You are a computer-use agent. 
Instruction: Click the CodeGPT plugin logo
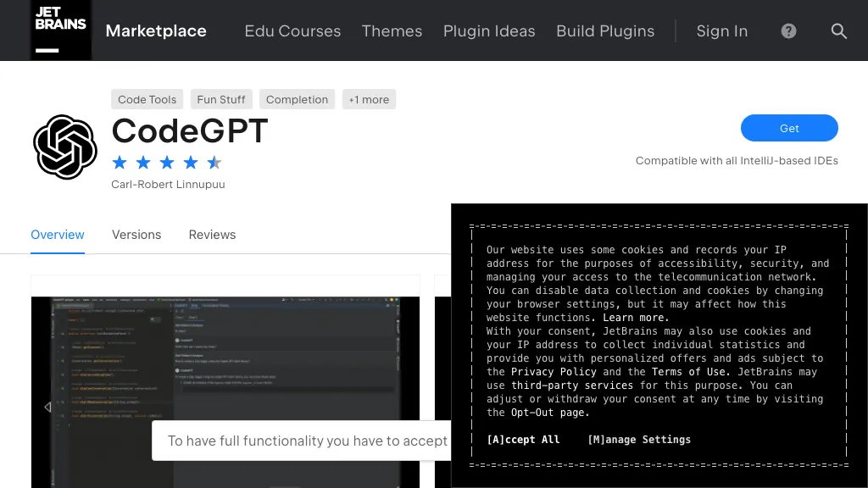[64, 147]
